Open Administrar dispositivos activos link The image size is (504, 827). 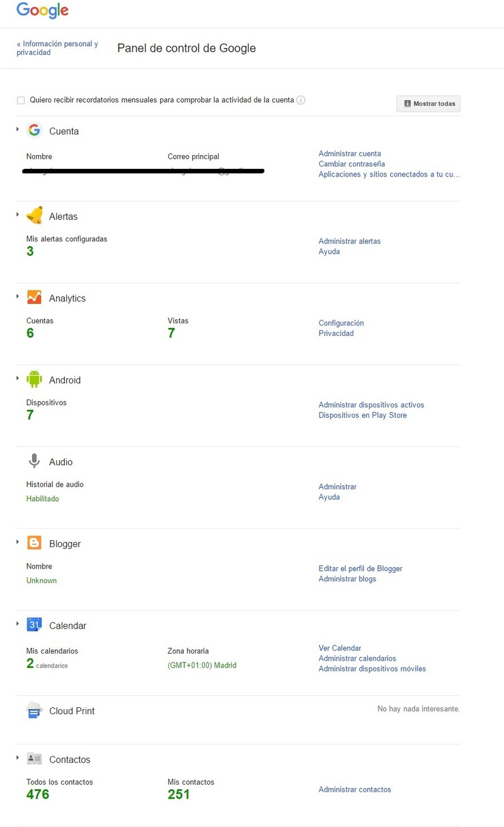pos(371,405)
